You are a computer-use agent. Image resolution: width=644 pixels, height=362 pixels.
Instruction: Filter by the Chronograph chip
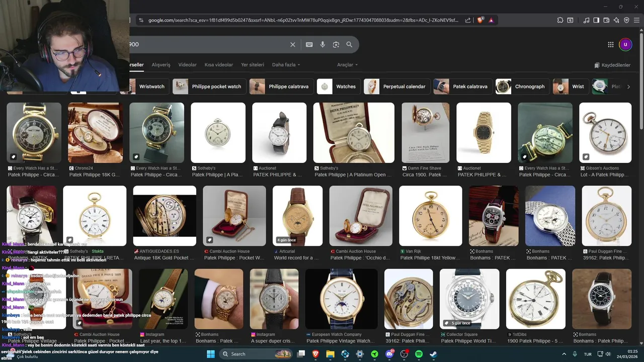pos(523,86)
